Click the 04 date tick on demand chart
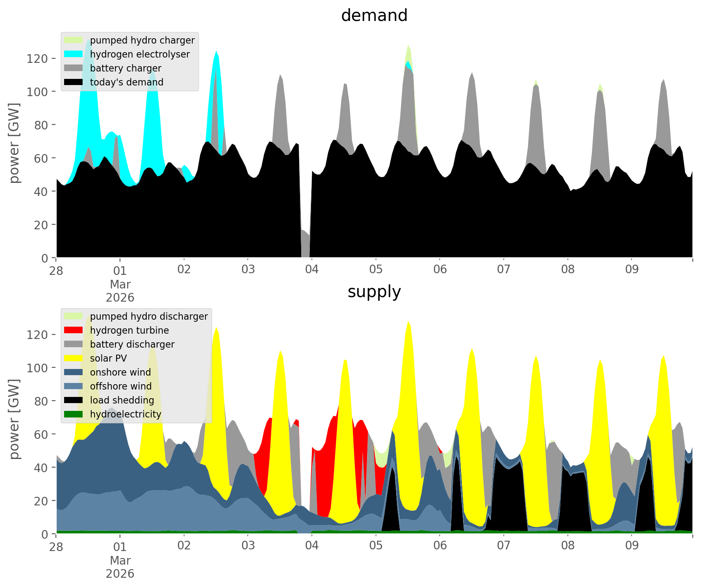Screen dimensions: 701x588 (x=312, y=270)
